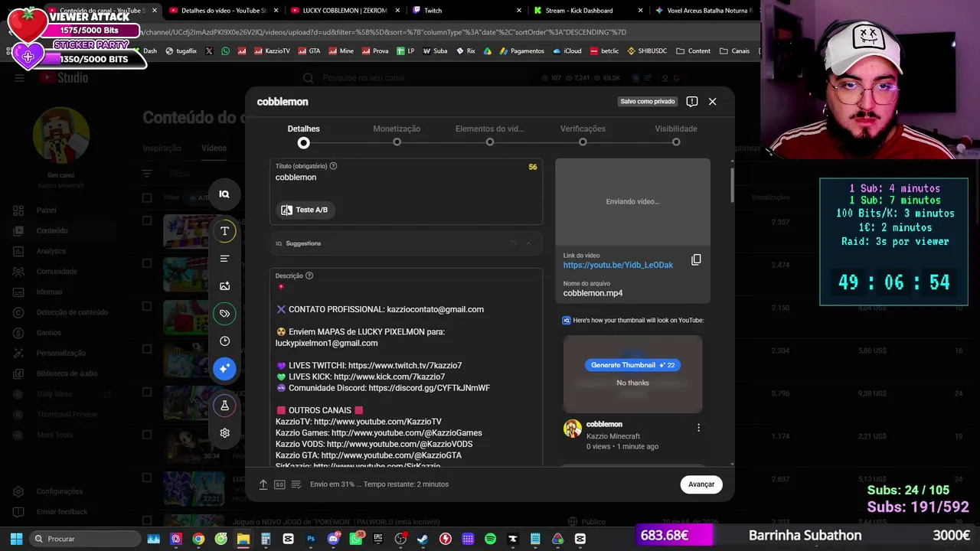Open the three-dot menu on thumbnail preview
Image resolution: width=980 pixels, height=551 pixels.
tap(698, 428)
